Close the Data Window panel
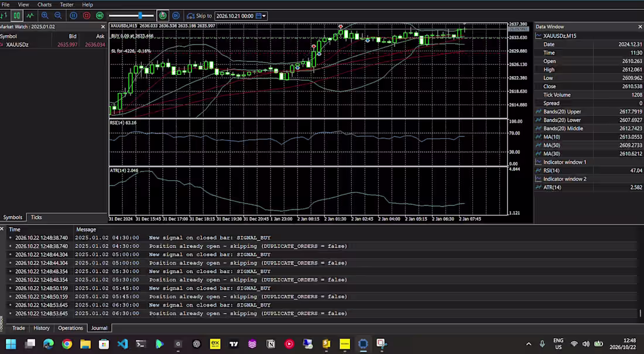 pyautogui.click(x=640, y=27)
